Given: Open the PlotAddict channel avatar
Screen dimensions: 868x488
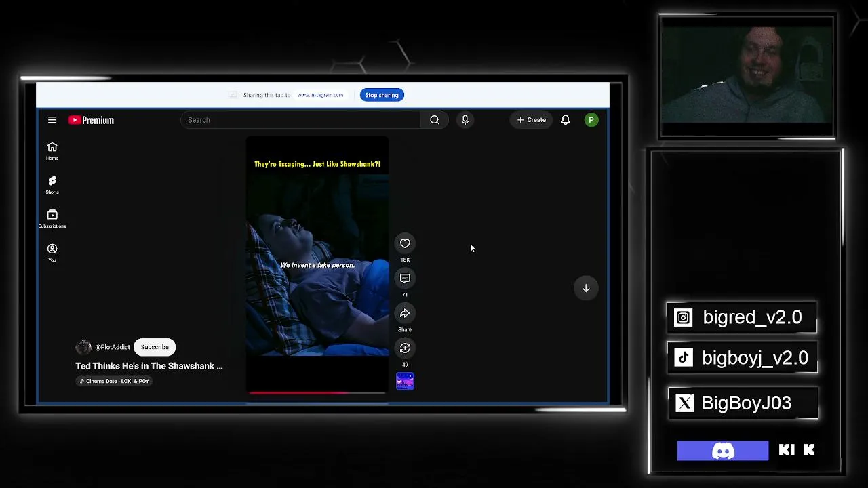Looking at the screenshot, I should tap(83, 347).
